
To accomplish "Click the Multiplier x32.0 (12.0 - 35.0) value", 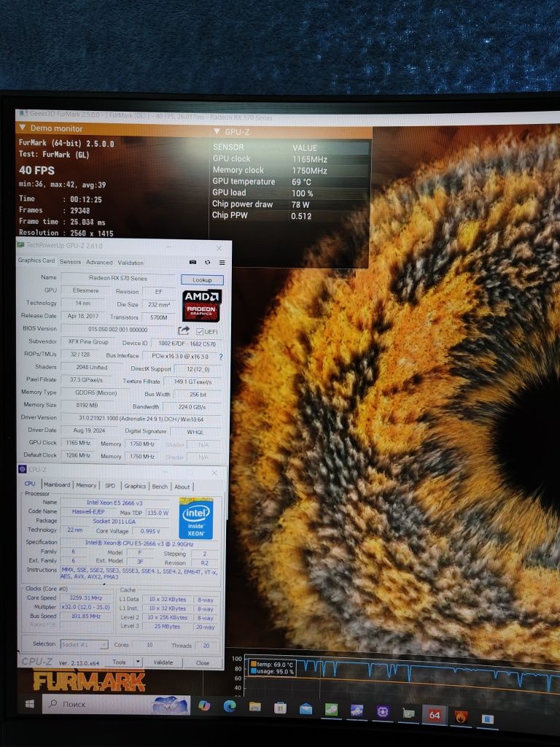I will [x=86, y=607].
